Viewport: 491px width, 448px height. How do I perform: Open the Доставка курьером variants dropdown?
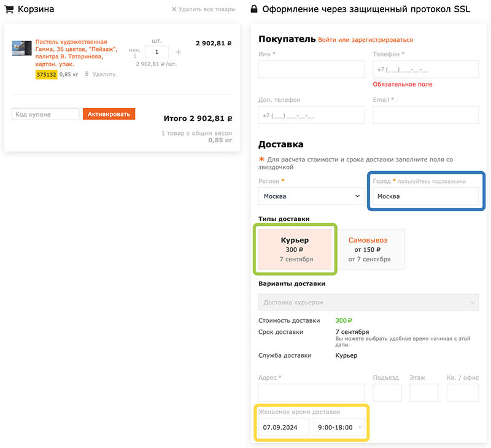(x=368, y=303)
